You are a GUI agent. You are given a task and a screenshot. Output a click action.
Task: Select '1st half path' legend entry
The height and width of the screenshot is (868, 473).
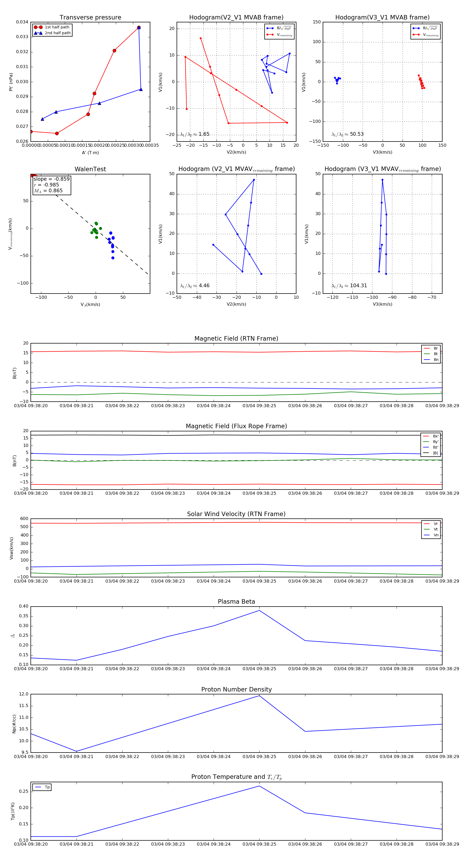(52, 27)
